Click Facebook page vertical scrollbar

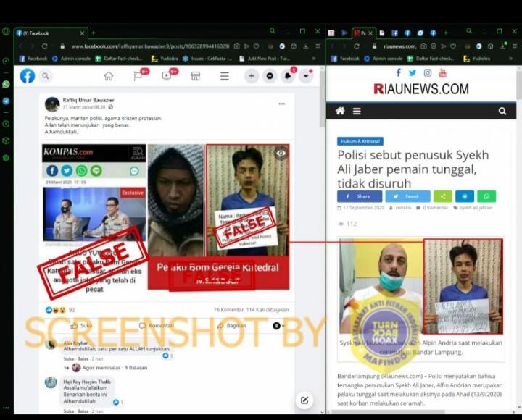tap(322, 98)
